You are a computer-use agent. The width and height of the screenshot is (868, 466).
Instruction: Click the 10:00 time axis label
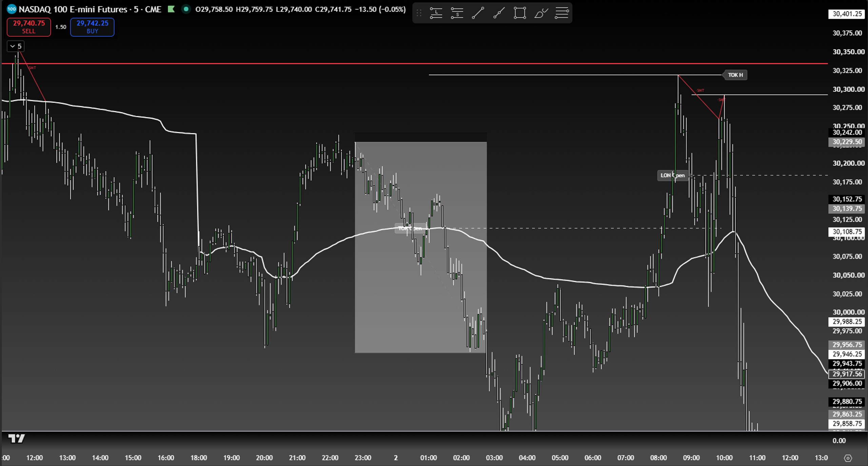click(x=724, y=458)
